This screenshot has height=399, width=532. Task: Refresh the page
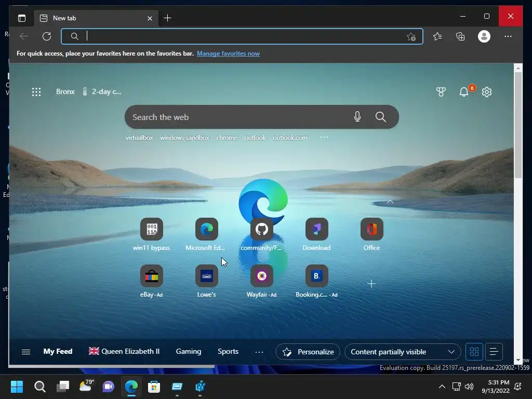coord(47,36)
